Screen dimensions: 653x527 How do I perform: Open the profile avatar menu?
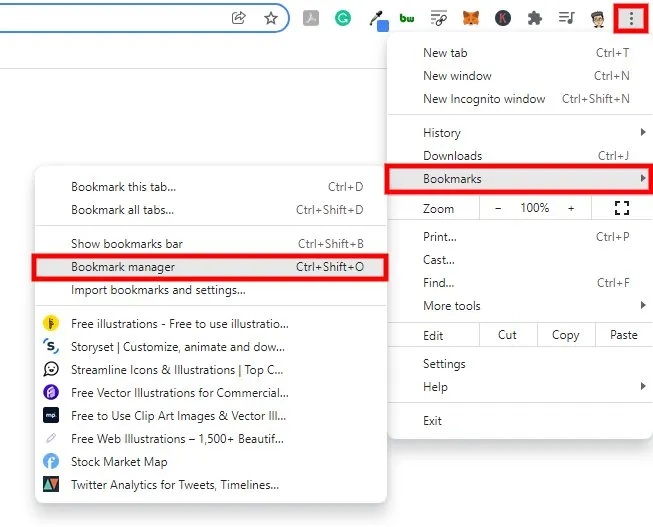(x=598, y=18)
